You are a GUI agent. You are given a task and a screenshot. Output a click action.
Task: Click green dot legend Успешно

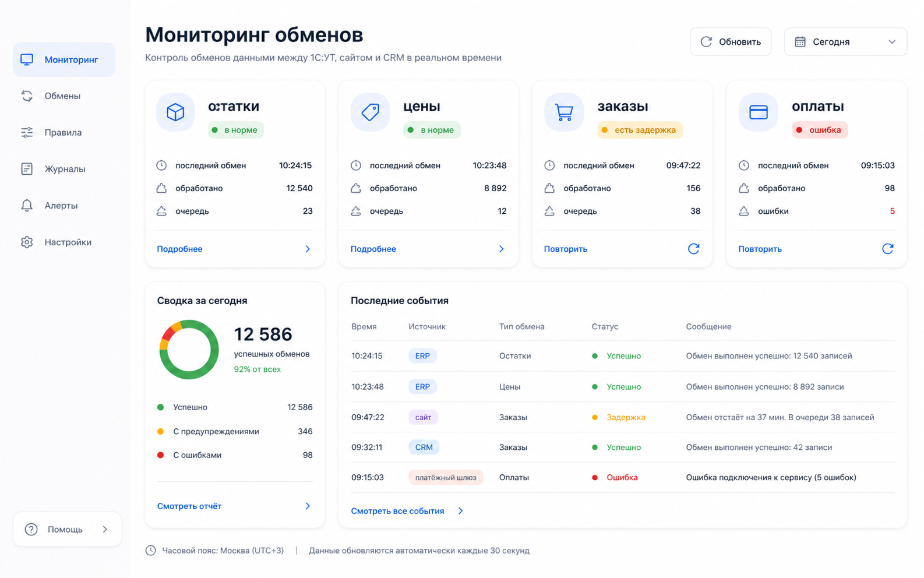(x=161, y=407)
